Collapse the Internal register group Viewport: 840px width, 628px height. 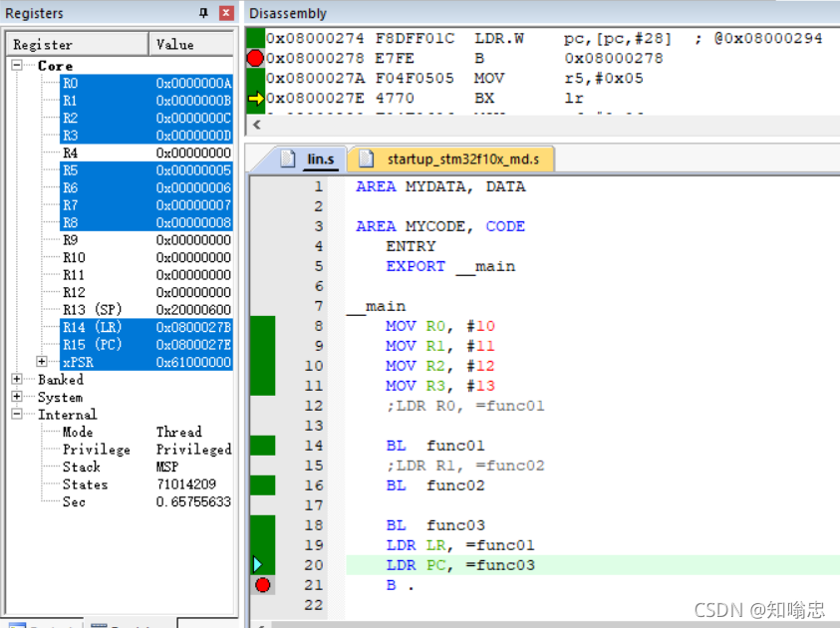coord(17,415)
